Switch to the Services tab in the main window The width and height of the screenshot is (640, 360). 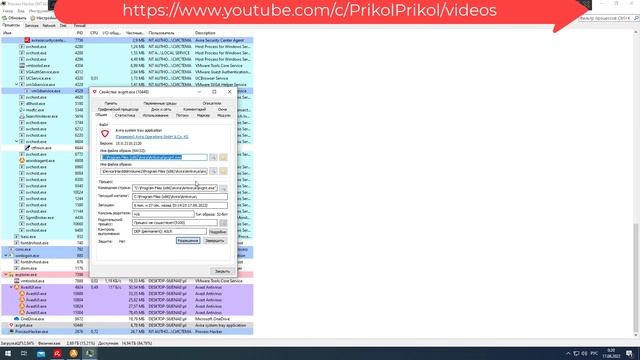[x=31, y=25]
